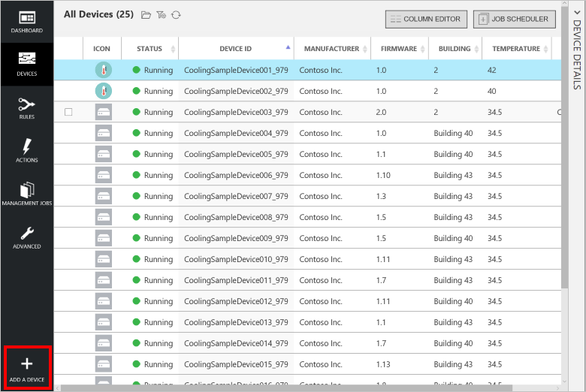Sort by Device ID column header

pos(236,49)
